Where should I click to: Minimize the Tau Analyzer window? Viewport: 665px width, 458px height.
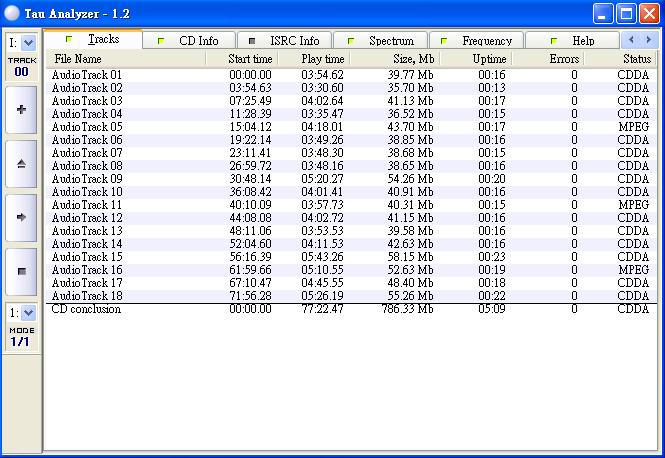click(x=603, y=14)
